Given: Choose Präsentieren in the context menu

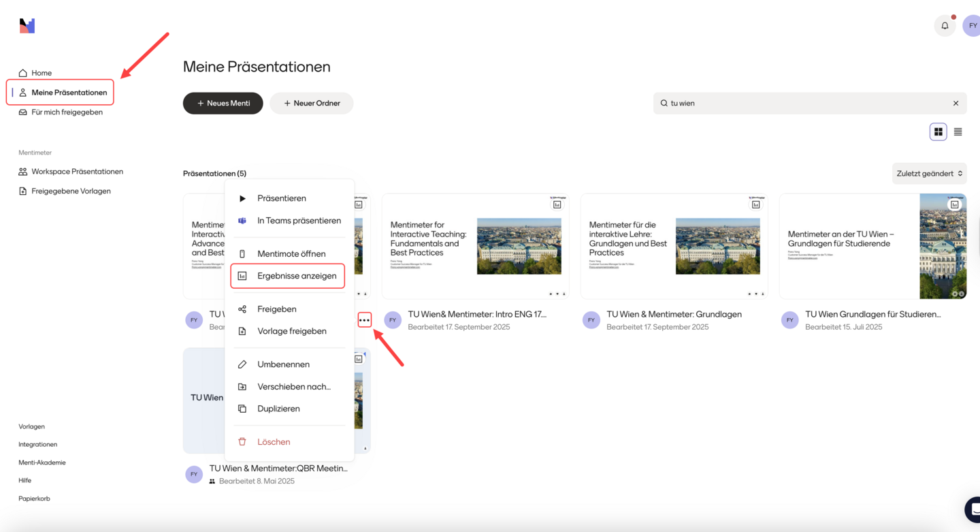Looking at the screenshot, I should (x=281, y=198).
